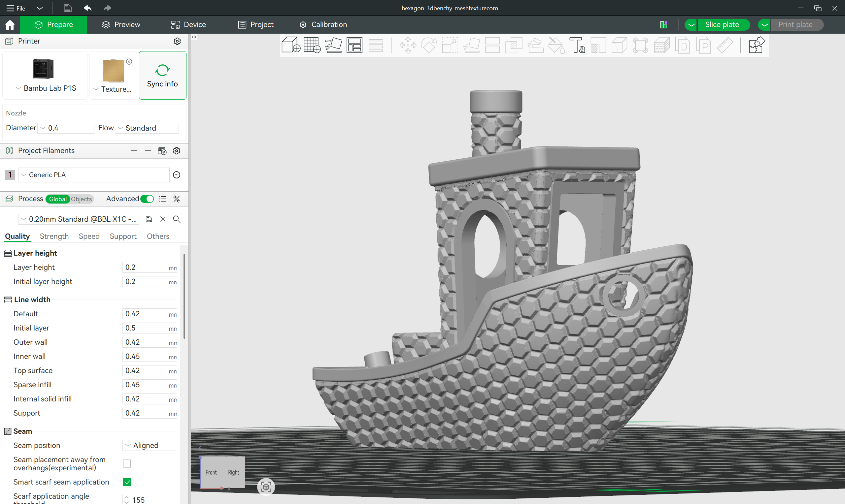The width and height of the screenshot is (845, 504).
Task: Open Support settings tab
Action: [x=123, y=236]
